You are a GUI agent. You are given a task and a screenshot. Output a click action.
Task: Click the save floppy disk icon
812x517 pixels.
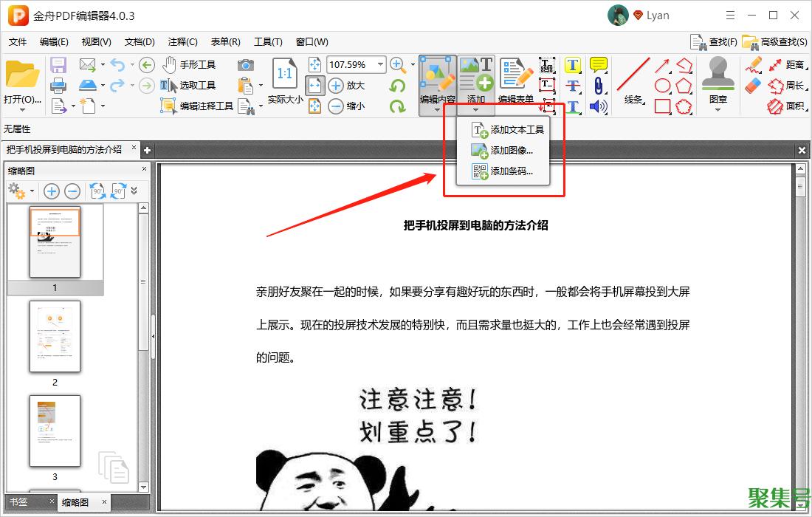(58, 65)
